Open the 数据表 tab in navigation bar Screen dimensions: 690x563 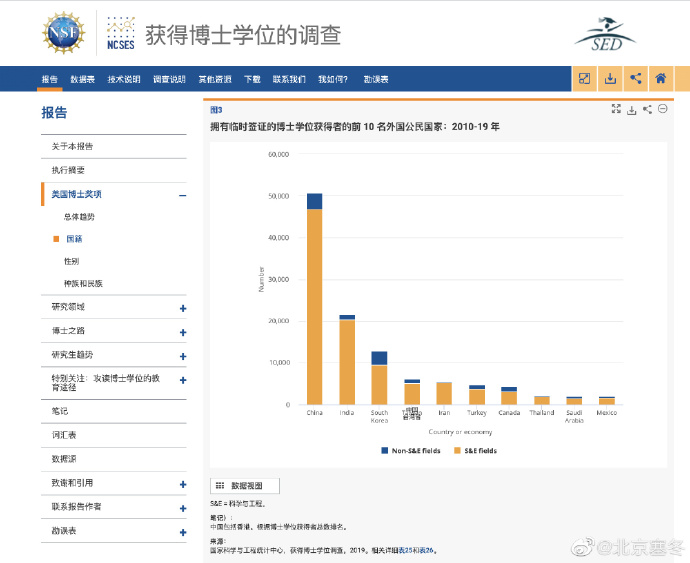coord(83,79)
